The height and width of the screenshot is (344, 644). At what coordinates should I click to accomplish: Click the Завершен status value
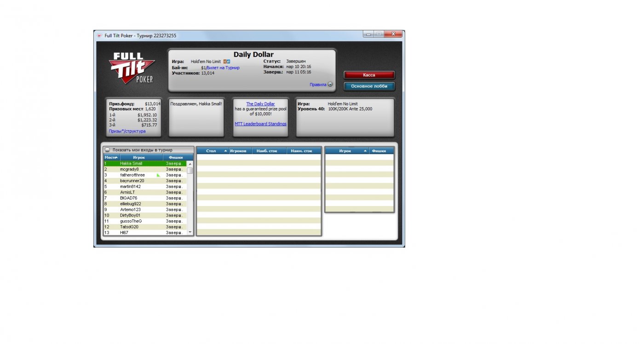coord(296,61)
